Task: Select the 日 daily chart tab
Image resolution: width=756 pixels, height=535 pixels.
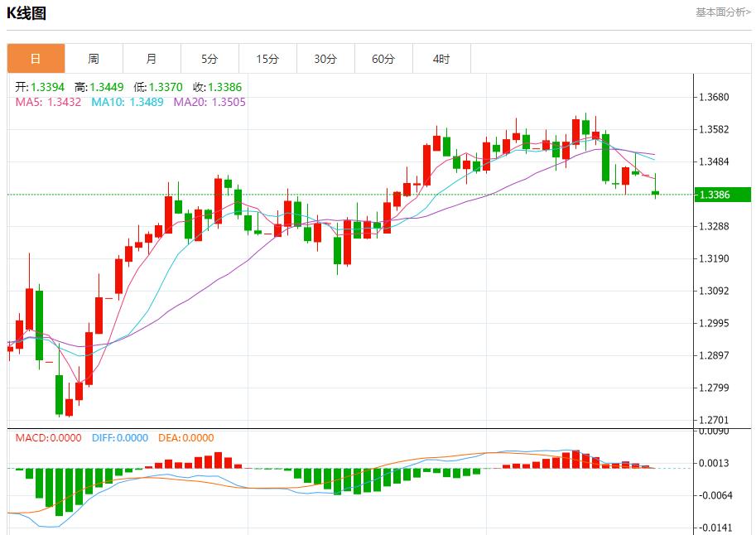Action: 36,59
